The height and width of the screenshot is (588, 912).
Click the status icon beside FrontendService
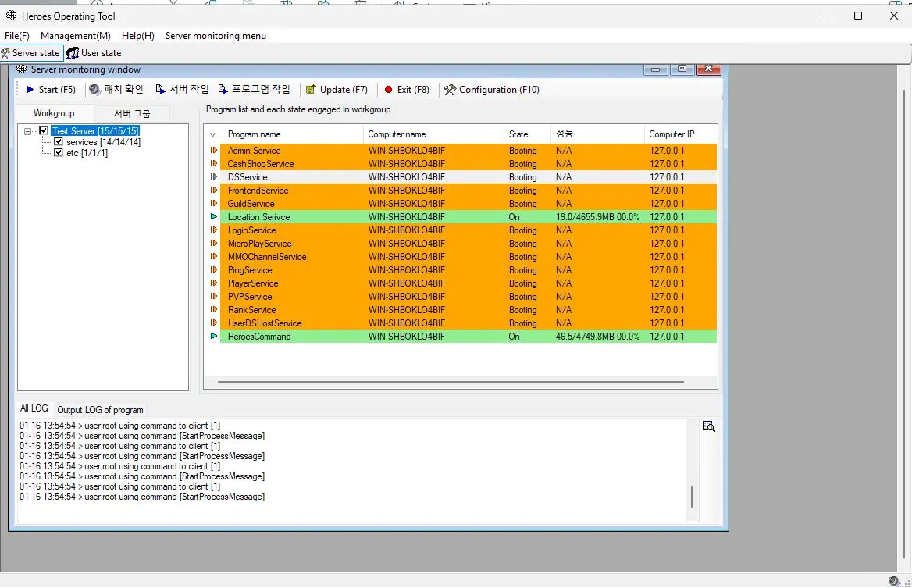pos(213,191)
